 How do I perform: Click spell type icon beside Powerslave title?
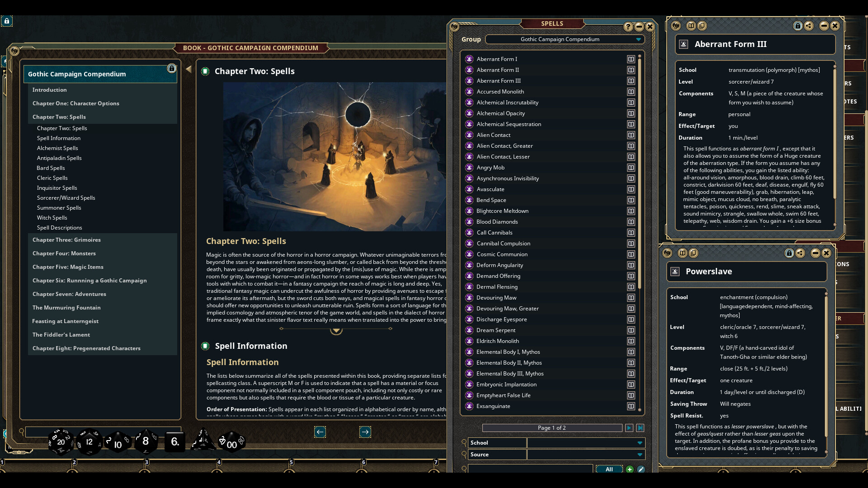pyautogui.click(x=675, y=272)
